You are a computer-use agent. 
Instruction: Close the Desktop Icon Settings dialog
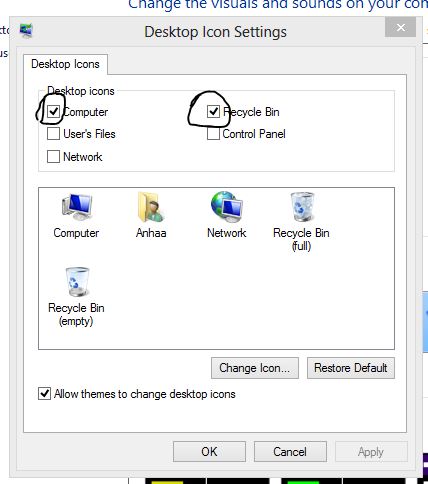(401, 27)
